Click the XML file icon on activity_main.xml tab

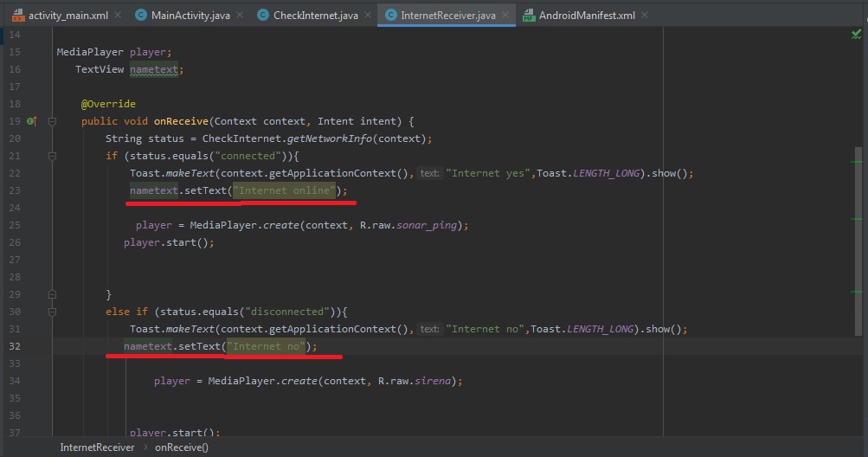(x=18, y=16)
